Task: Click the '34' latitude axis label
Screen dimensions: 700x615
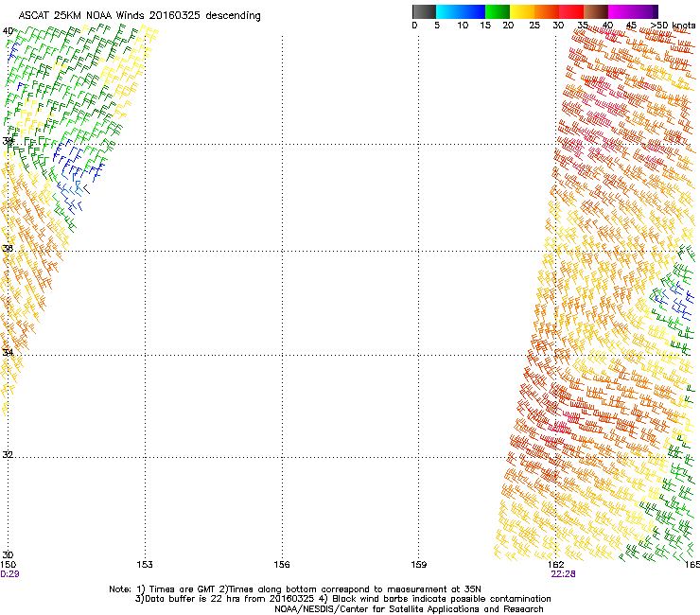Action: (x=8, y=352)
